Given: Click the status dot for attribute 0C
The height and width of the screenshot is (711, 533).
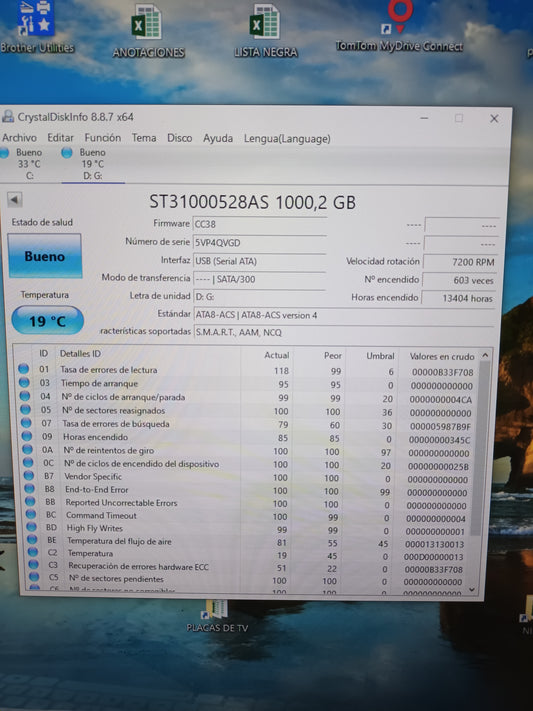Looking at the screenshot, I should coord(28,463).
